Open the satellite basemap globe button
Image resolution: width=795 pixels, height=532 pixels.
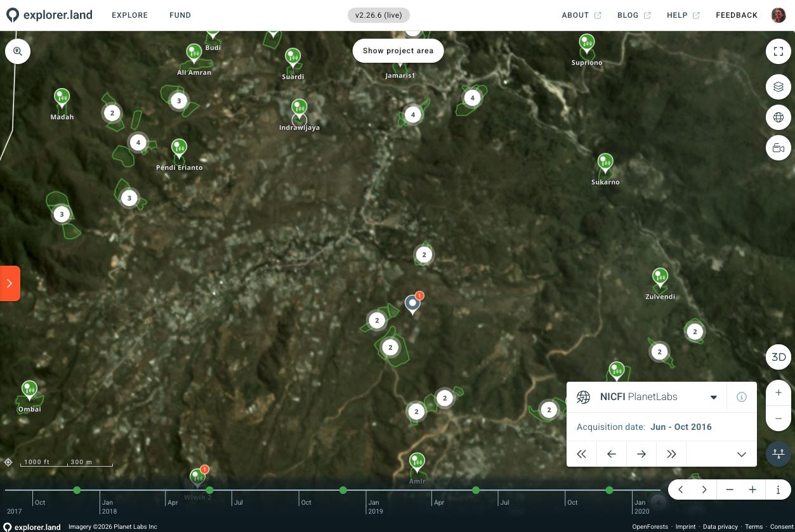pos(779,117)
